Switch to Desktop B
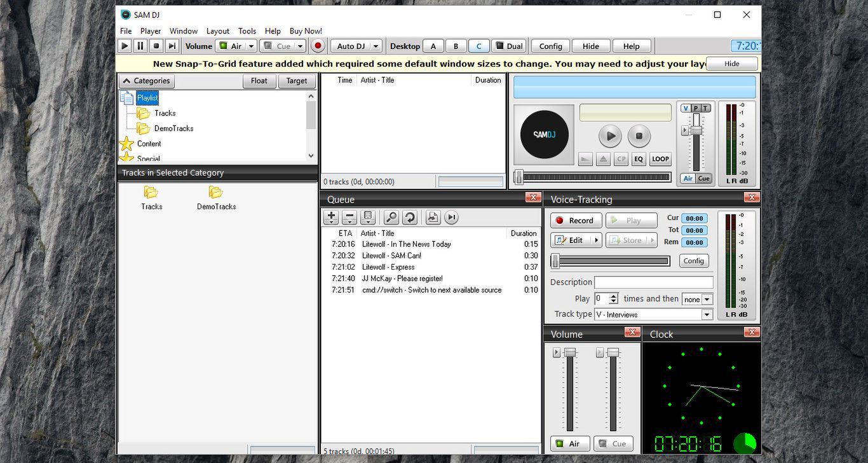The width and height of the screenshot is (868, 463). pos(456,46)
